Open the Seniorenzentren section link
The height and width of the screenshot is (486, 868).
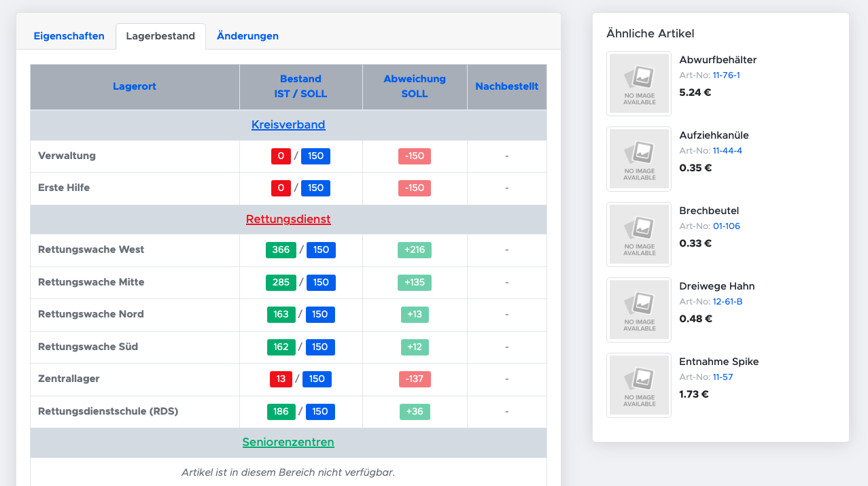288,442
